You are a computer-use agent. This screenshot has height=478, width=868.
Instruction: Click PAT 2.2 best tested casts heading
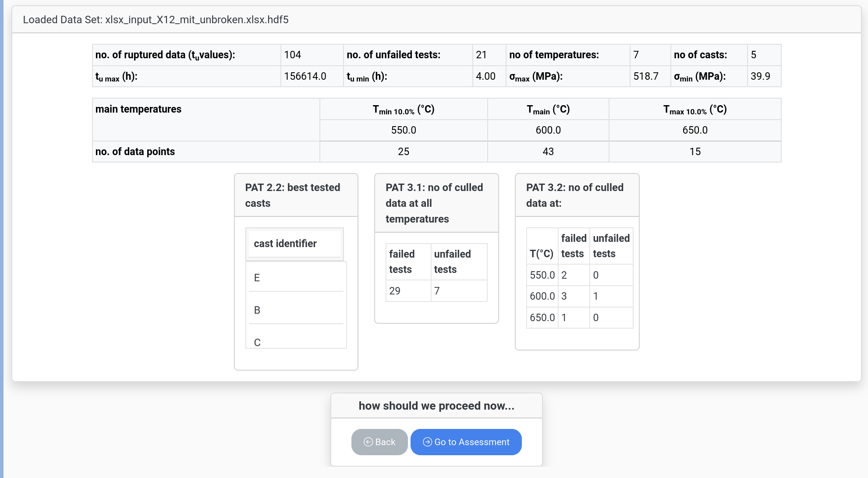(x=293, y=195)
